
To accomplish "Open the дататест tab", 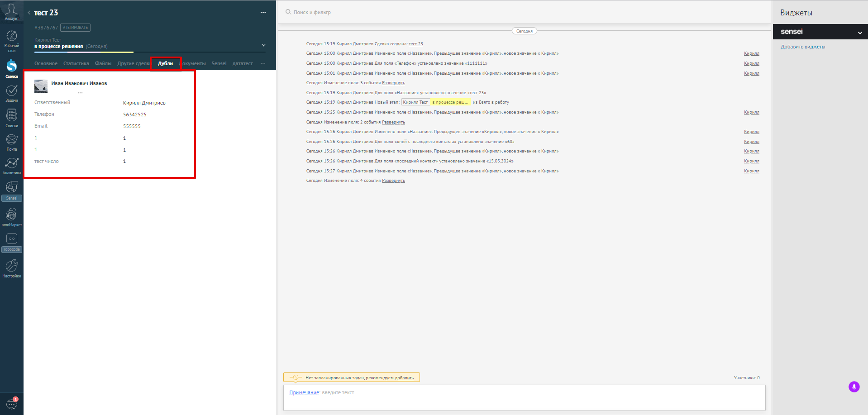I will click(x=243, y=63).
